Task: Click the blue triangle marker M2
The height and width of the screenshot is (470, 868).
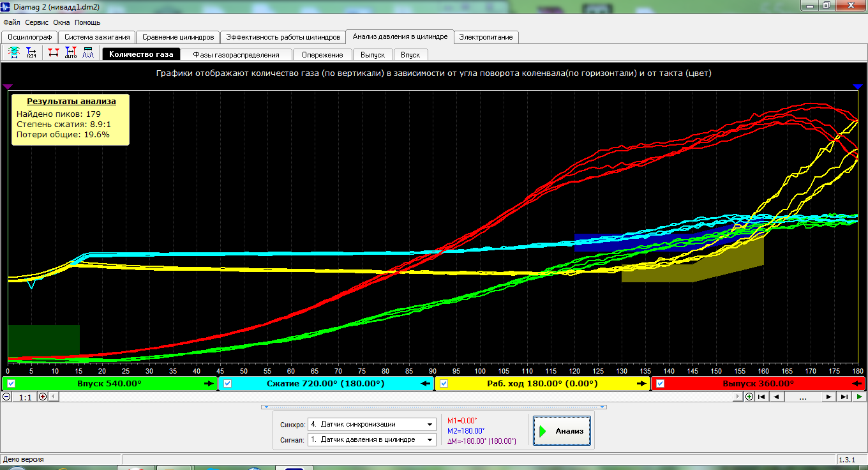Action: 858,86
